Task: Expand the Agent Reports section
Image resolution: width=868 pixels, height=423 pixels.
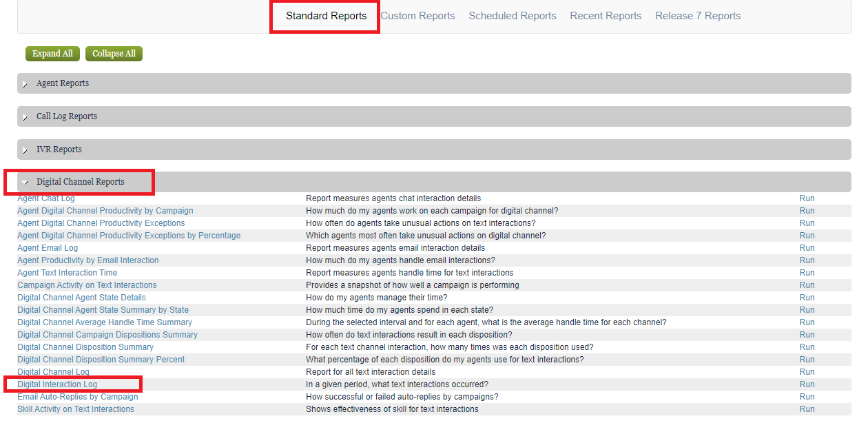Action: (x=434, y=83)
